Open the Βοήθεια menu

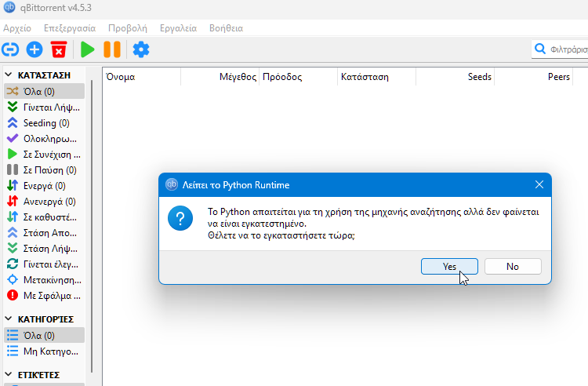226,28
